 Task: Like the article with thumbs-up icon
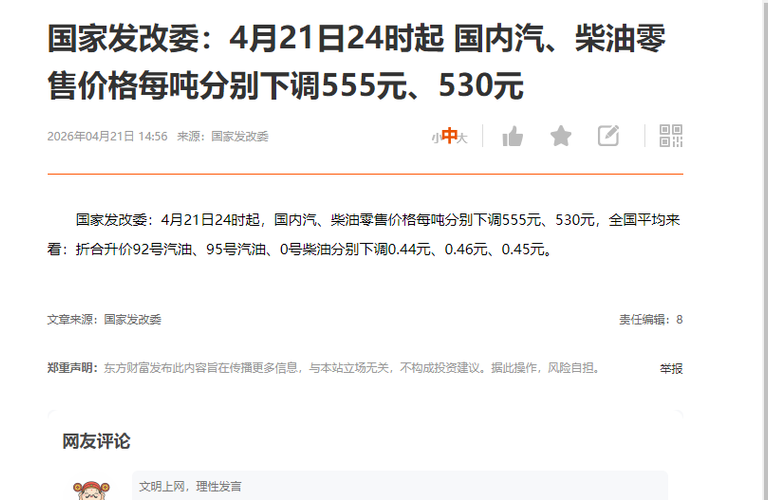[x=512, y=136]
